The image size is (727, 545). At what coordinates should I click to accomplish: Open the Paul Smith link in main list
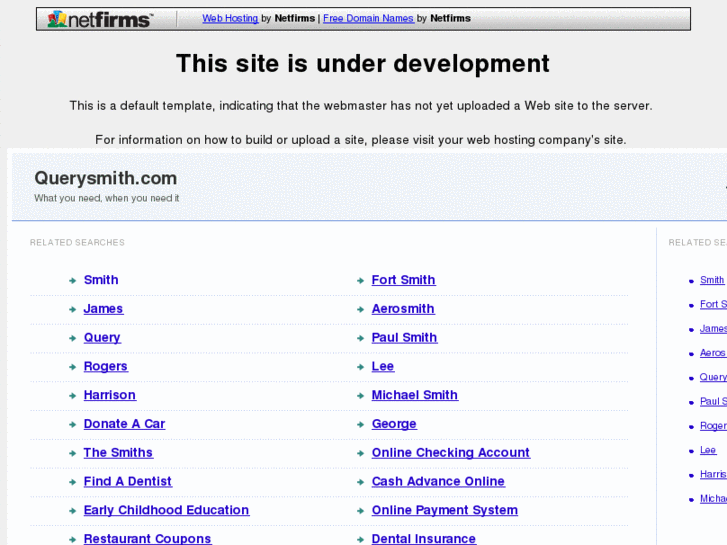coord(404,338)
